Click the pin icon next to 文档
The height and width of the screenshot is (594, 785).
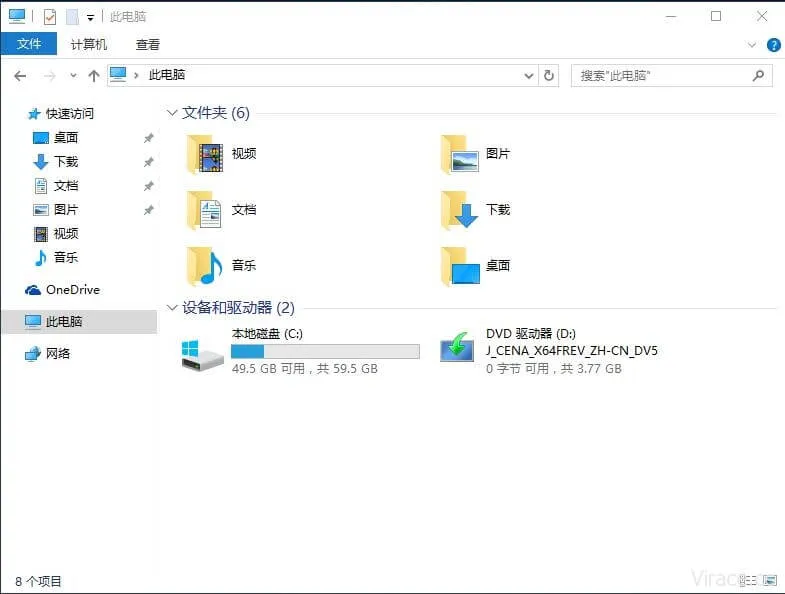(x=148, y=186)
